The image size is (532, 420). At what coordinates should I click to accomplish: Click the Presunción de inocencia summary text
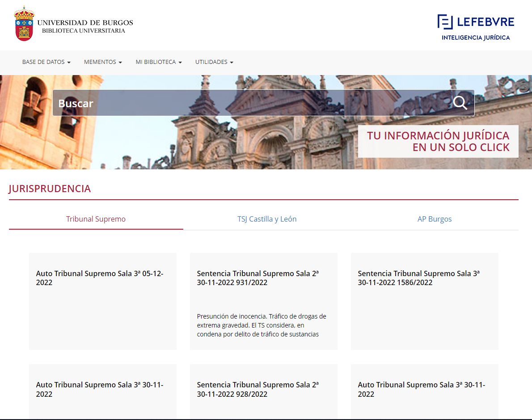point(262,325)
